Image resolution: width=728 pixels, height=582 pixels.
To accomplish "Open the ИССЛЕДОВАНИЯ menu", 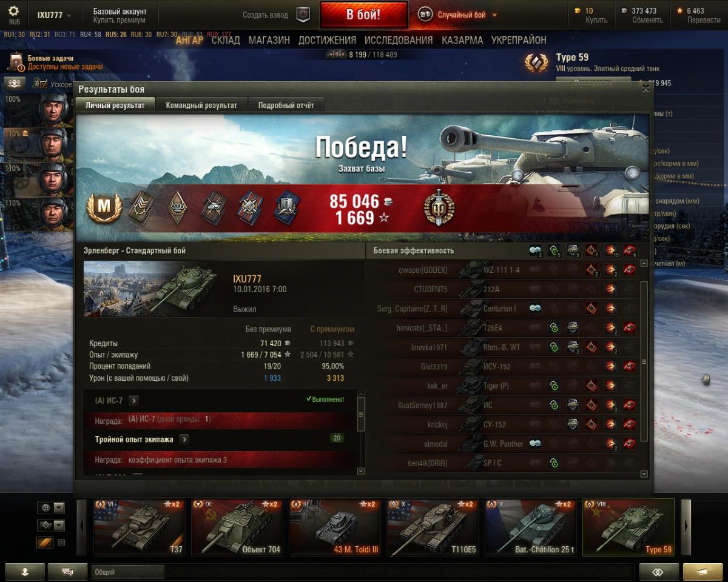I will (x=399, y=40).
